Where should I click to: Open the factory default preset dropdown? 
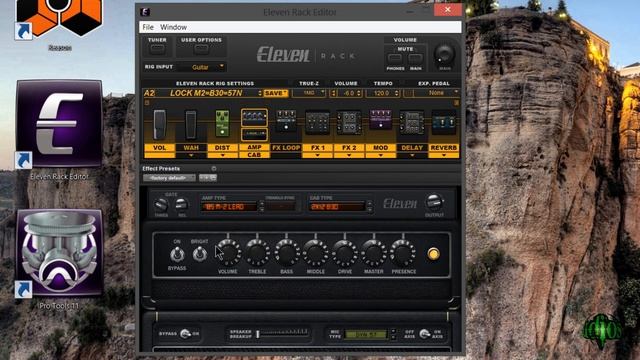point(169,178)
